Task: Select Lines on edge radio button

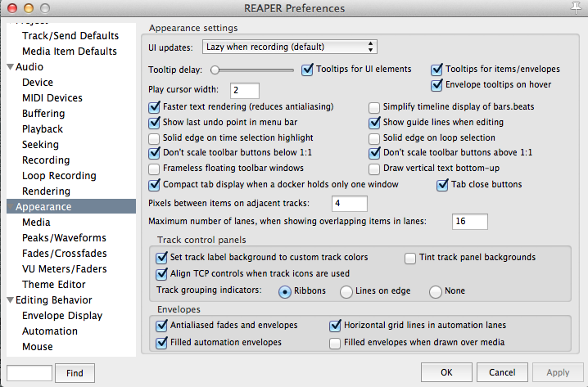Action: tap(346, 291)
